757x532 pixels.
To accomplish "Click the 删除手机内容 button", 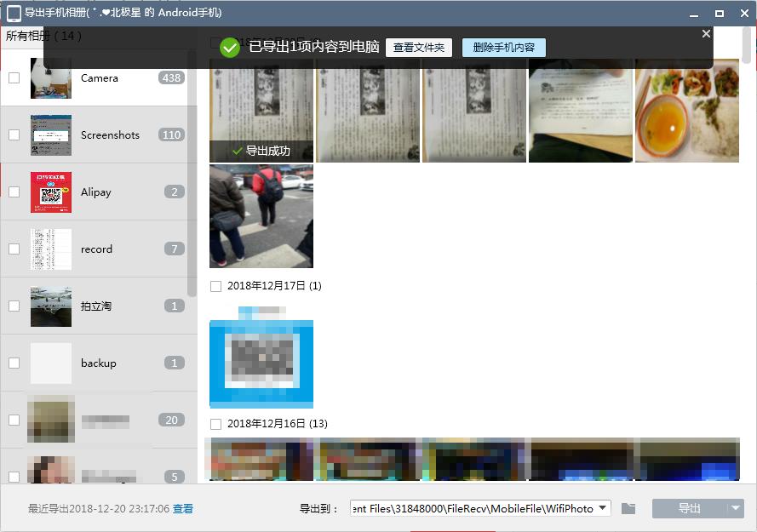I will [x=503, y=48].
